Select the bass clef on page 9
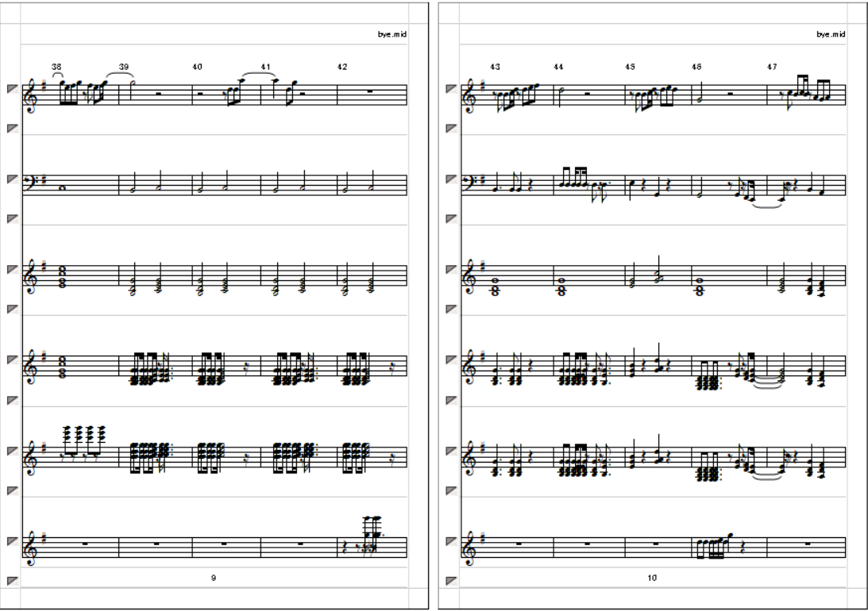Screen dimensions: 868x611 point(31,183)
